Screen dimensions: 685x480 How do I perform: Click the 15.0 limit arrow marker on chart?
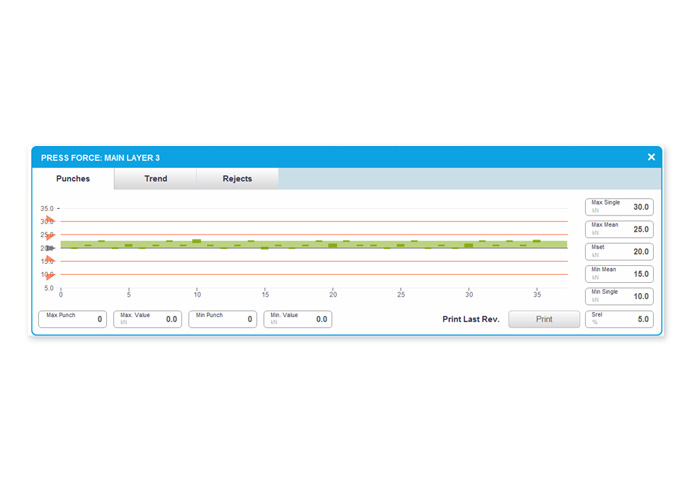click(50, 259)
